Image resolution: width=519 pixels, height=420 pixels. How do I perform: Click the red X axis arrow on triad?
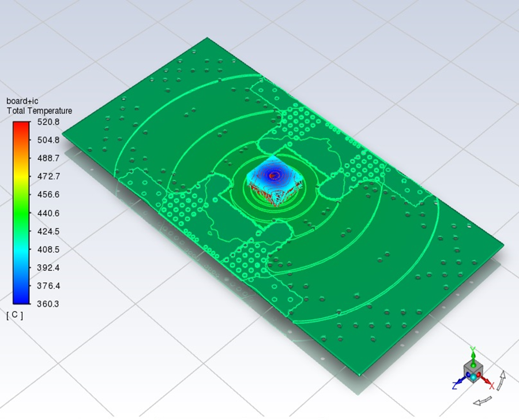tap(487, 381)
